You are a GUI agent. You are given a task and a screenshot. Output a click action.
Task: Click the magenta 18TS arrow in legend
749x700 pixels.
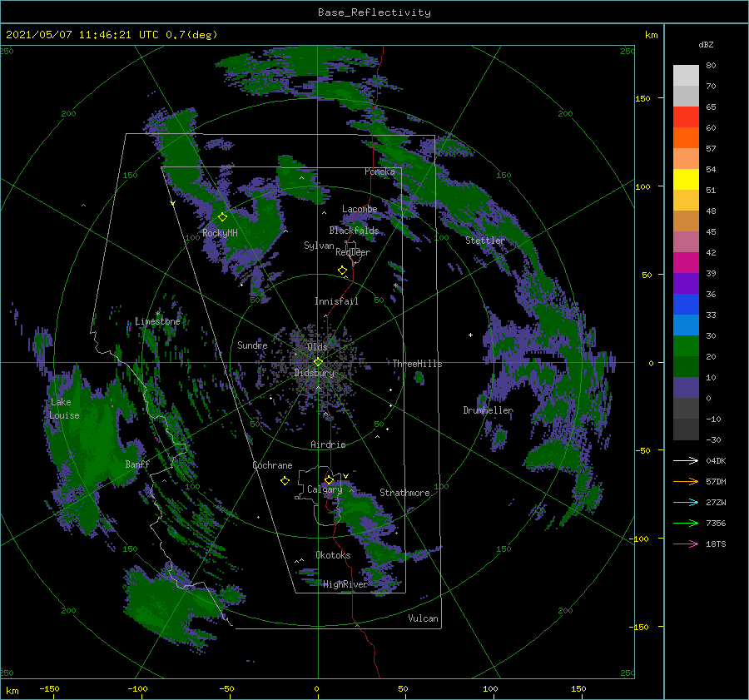click(686, 544)
